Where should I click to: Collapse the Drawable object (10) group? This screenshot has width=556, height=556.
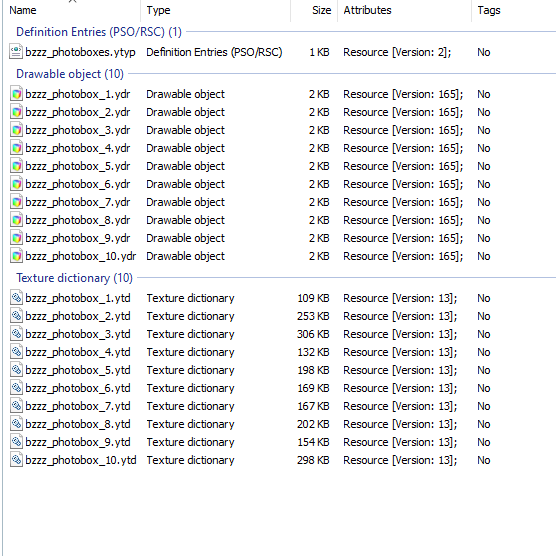(70, 74)
